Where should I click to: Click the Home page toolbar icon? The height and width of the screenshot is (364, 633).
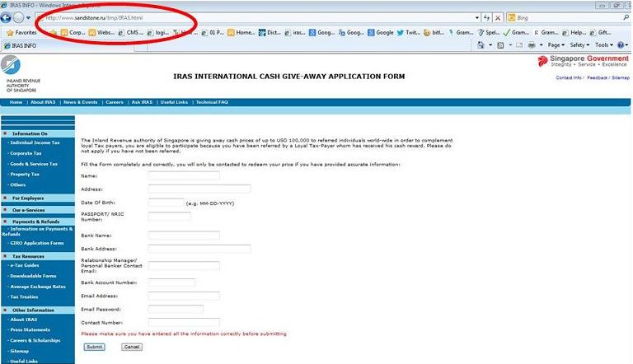[x=481, y=44]
